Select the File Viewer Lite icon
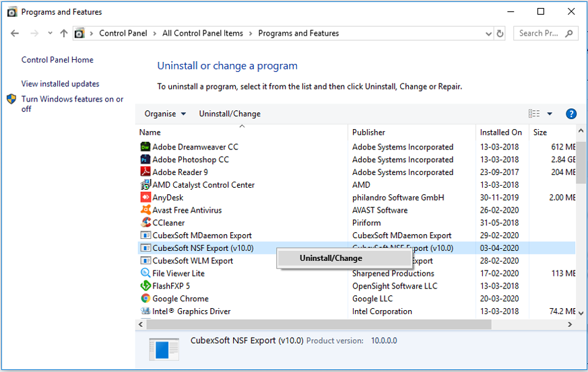The height and width of the screenshot is (372, 588). [x=145, y=273]
